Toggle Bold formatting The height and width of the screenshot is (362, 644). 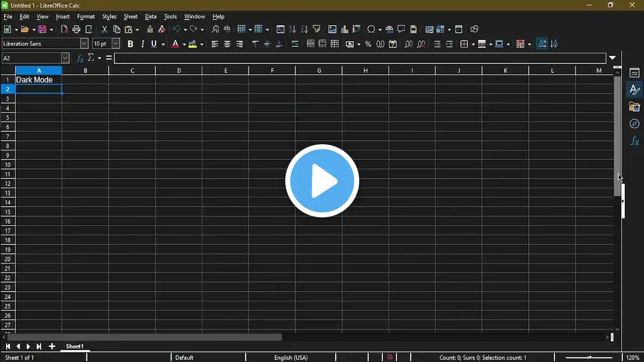130,44
